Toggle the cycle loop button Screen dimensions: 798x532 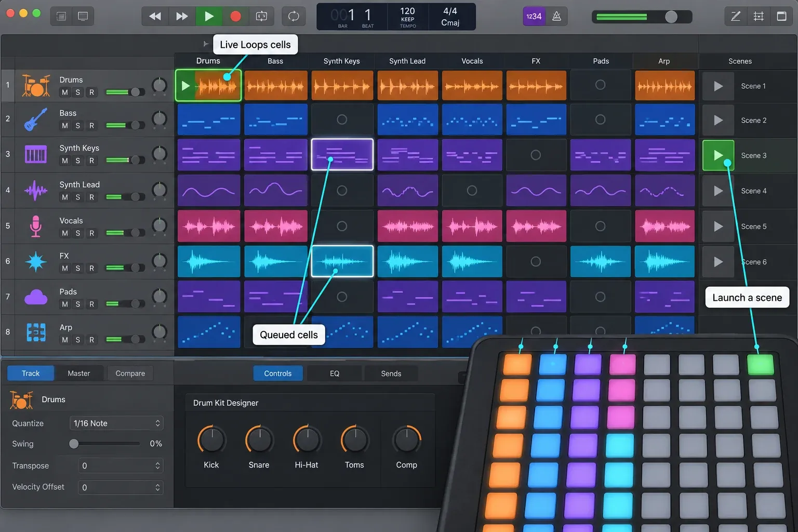click(294, 16)
